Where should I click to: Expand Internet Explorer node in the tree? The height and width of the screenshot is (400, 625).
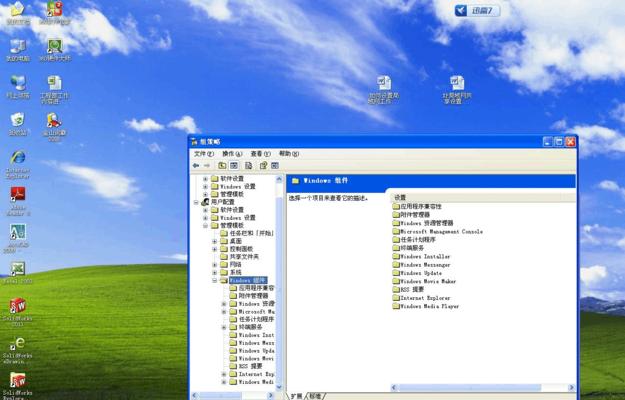(224, 374)
